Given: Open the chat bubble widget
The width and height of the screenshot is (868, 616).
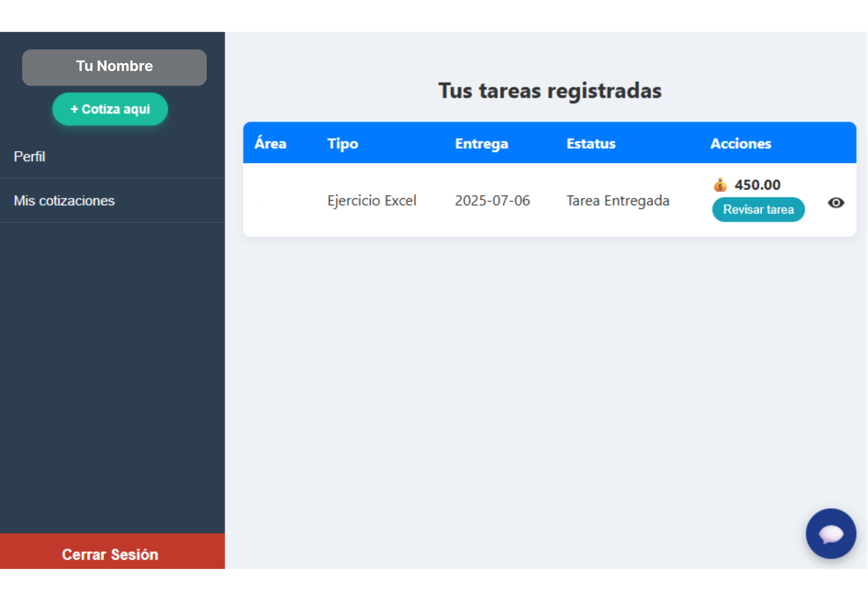Looking at the screenshot, I should click(x=831, y=534).
